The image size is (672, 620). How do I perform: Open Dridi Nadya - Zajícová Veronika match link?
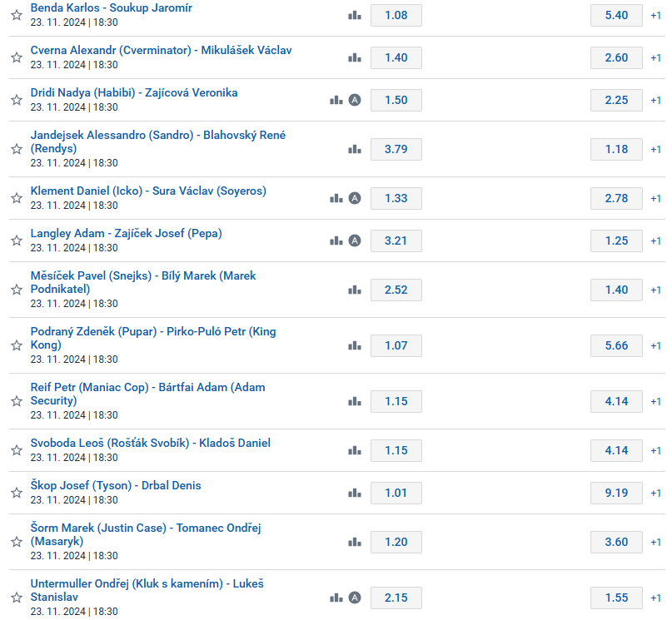(x=134, y=92)
